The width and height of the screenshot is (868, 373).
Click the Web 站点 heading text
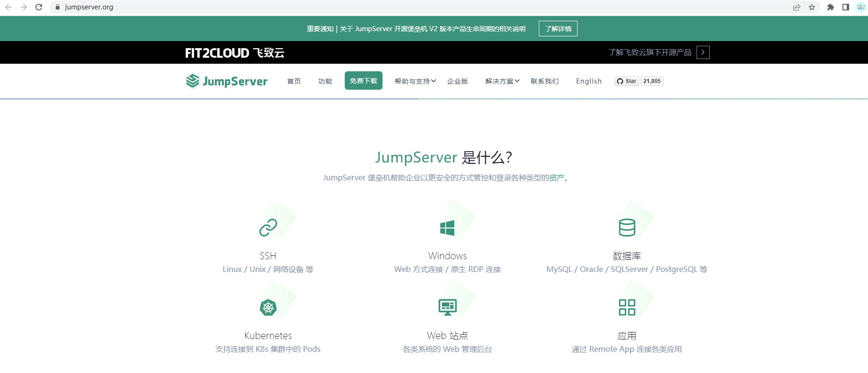click(x=447, y=336)
